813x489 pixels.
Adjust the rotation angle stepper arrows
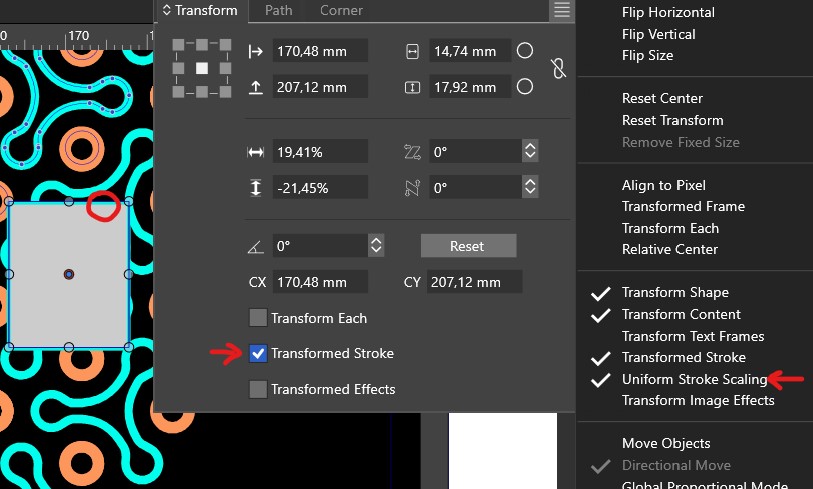376,245
